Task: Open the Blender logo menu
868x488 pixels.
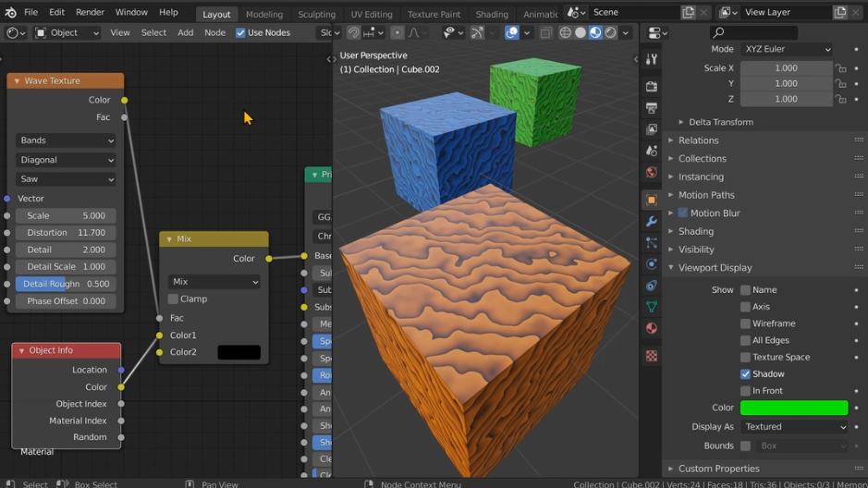Action: click(x=10, y=12)
